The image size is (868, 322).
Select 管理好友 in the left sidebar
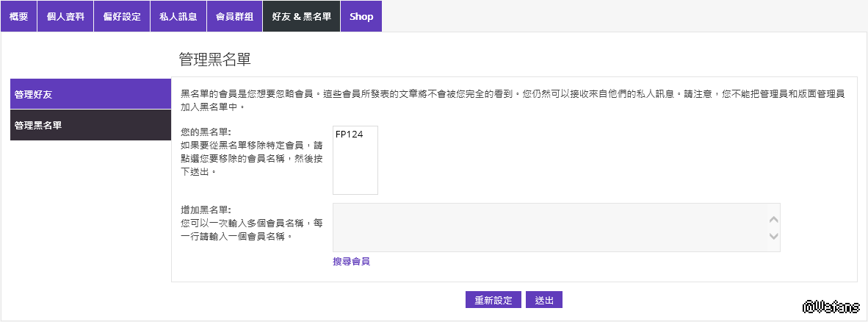pos(90,94)
